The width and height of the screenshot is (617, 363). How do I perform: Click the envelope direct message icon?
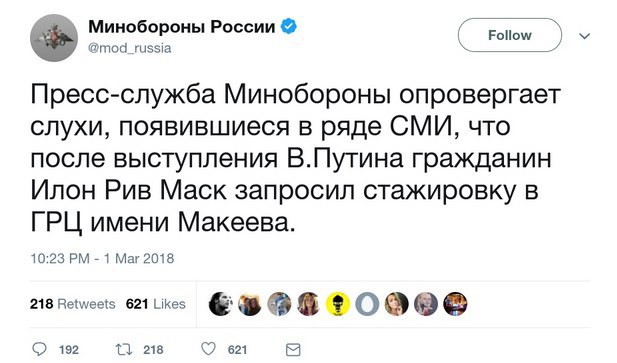pos(293,349)
